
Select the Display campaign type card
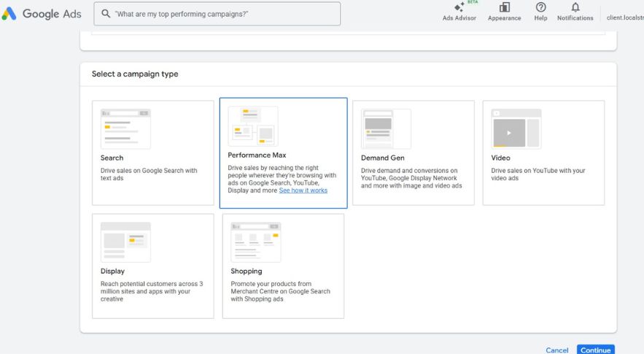click(x=152, y=266)
